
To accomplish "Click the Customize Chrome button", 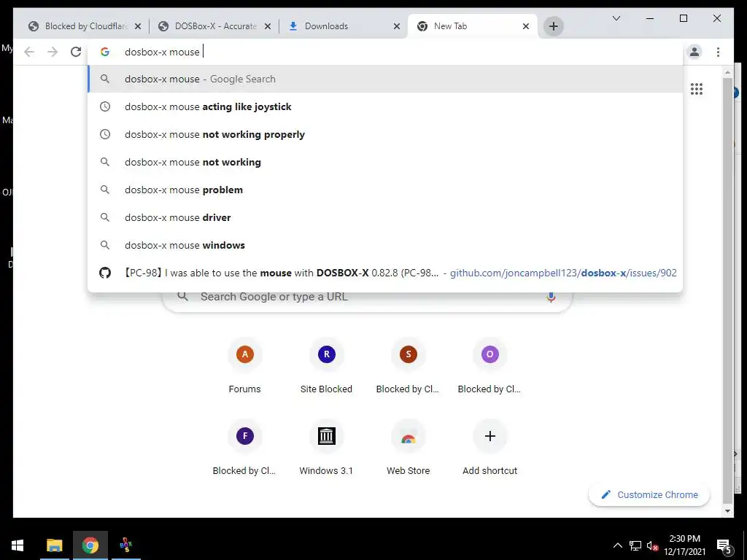I will 649,495.
